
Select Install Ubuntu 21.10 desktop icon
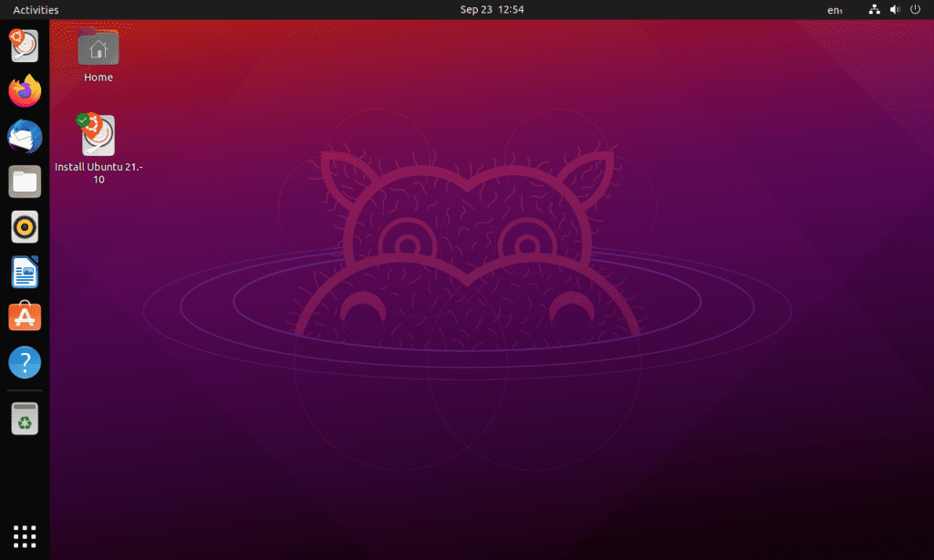point(99,137)
